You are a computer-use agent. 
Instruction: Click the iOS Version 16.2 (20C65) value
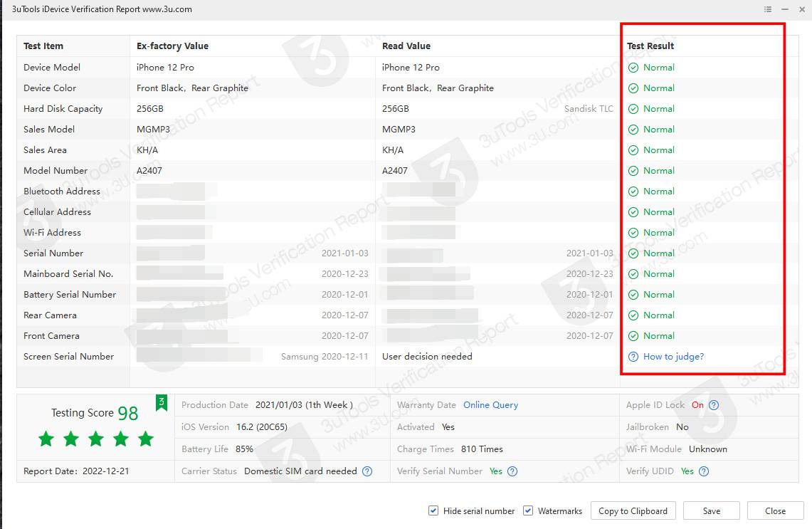(x=262, y=427)
